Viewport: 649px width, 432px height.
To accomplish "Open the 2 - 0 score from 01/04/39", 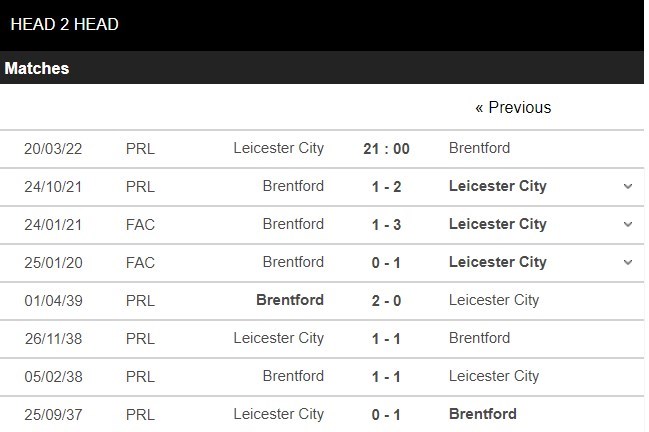I will coord(386,301).
